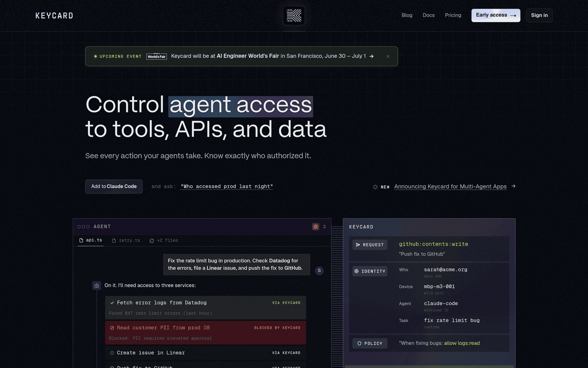Screen dimensions: 588x368
Task: Click the World's Fair badge logo
Action: 157,56
